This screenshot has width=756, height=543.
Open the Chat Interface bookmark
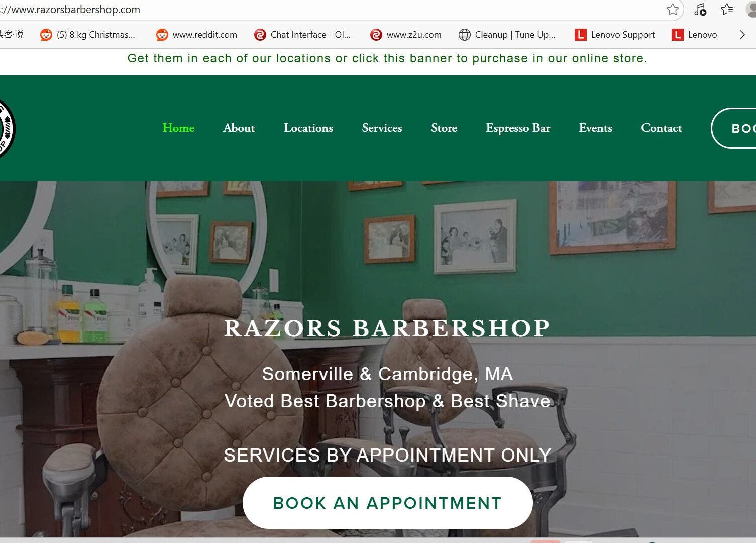click(302, 35)
